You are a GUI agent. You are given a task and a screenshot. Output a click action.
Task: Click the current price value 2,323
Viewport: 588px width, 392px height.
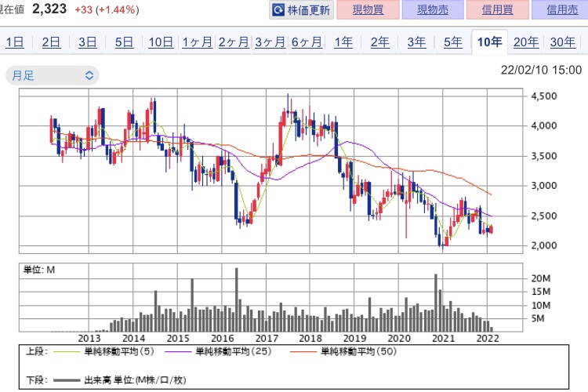pos(49,9)
